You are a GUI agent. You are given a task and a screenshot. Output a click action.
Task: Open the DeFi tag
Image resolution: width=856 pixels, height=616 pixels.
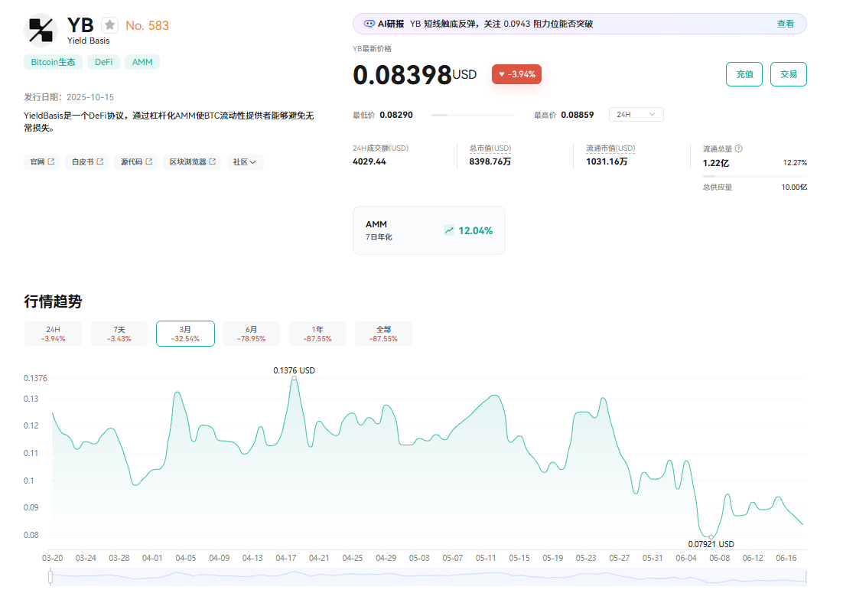[104, 62]
